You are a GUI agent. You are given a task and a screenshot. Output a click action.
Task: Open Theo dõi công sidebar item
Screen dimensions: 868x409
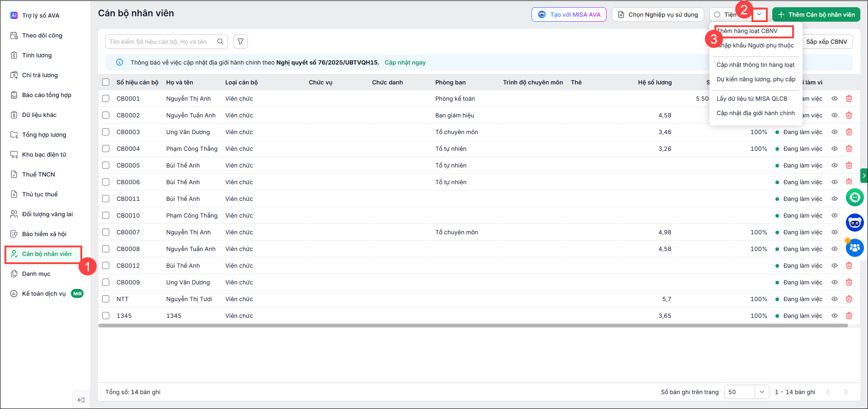tap(42, 35)
